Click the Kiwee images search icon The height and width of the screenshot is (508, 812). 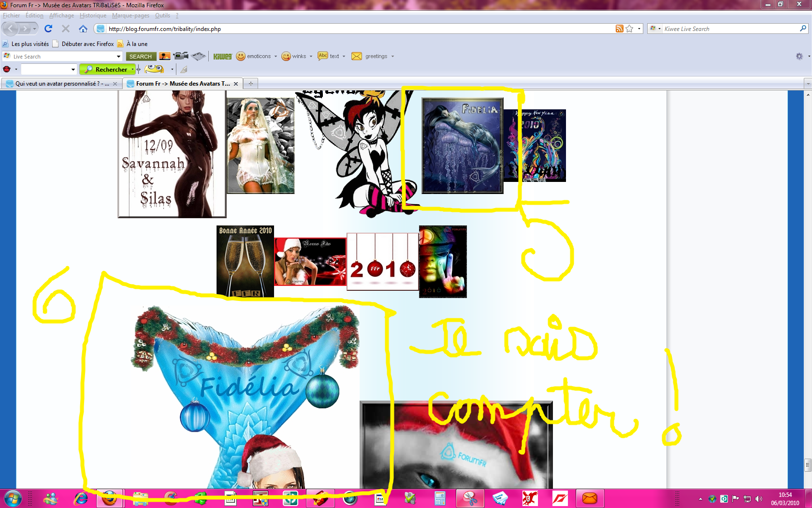pos(165,57)
